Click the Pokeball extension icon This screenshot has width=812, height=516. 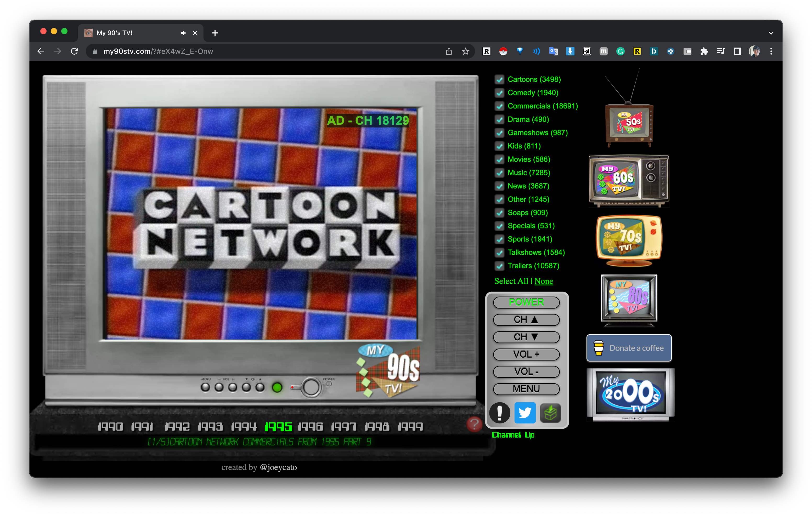[503, 51]
